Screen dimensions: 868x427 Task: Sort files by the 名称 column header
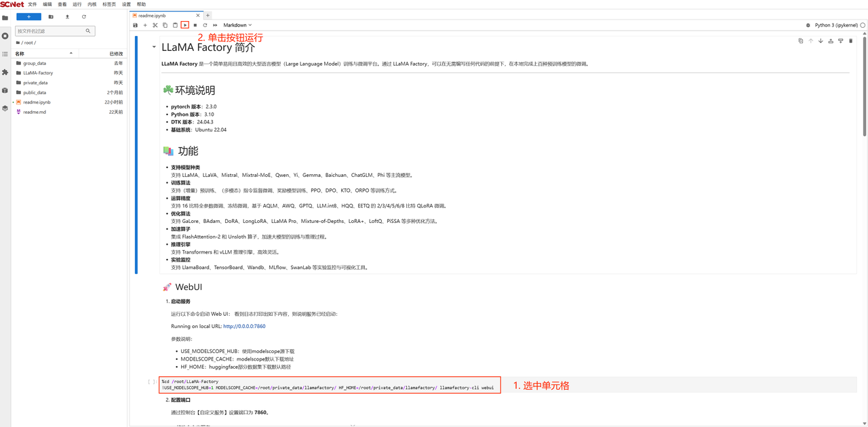[x=41, y=54]
